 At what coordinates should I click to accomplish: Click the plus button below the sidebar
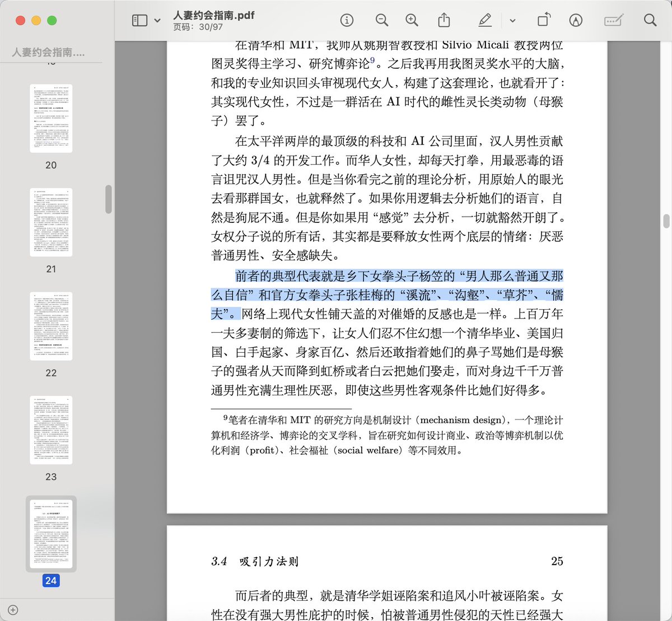pyautogui.click(x=13, y=610)
